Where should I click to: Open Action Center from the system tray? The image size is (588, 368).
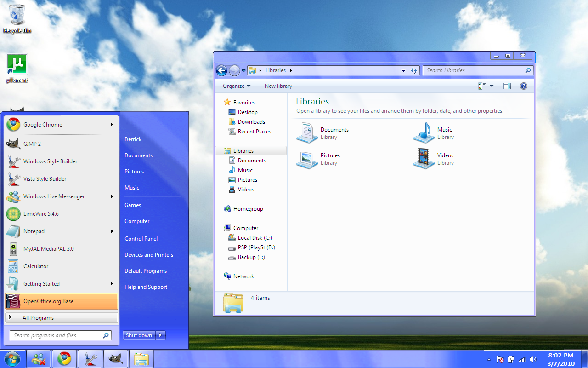point(500,360)
